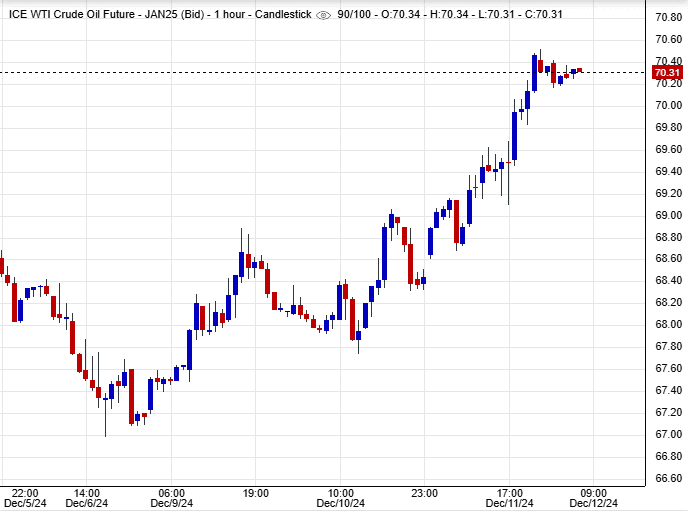
Task: Select the tall blue candle above 17:00 Dec/11
Action: pyautogui.click(x=515, y=135)
